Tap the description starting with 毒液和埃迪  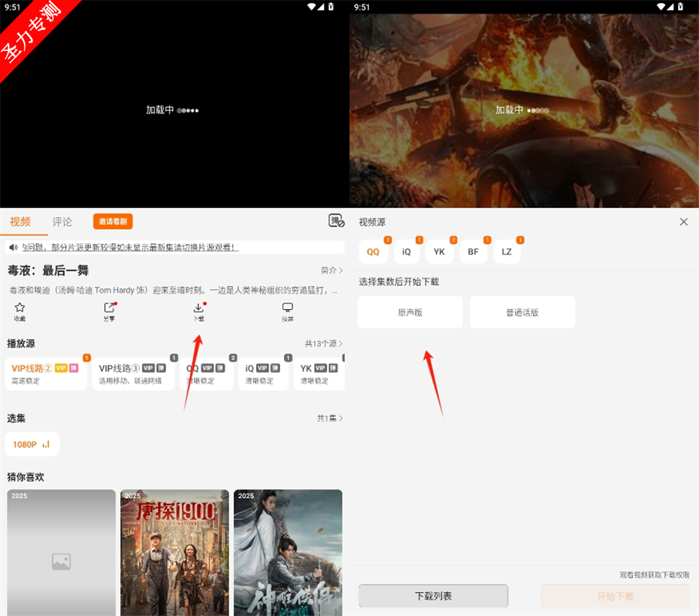coord(174,291)
